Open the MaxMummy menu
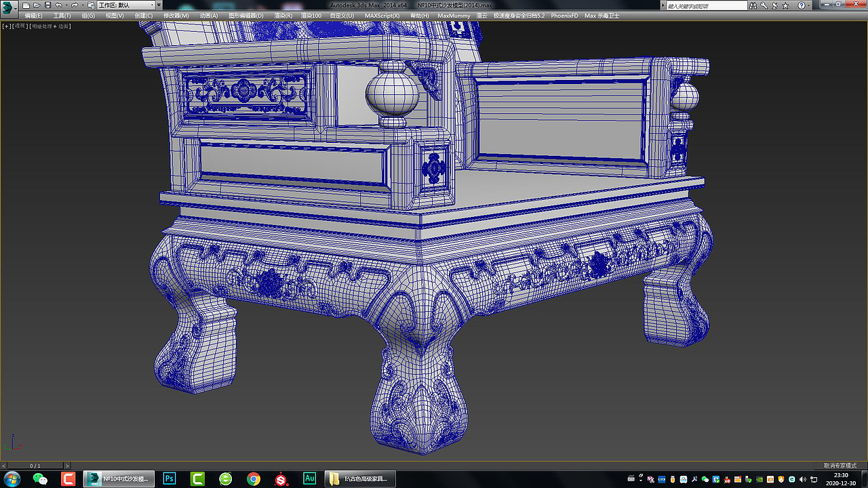The image size is (868, 488). point(454,16)
